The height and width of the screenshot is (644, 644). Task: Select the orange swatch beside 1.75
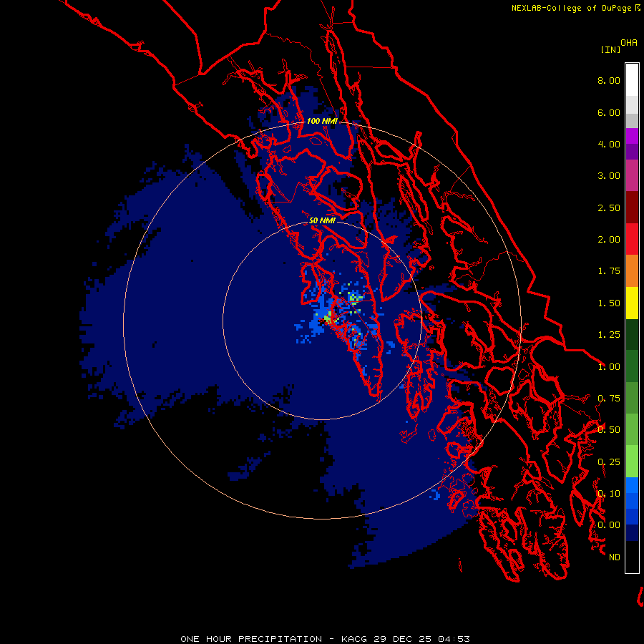point(632,271)
